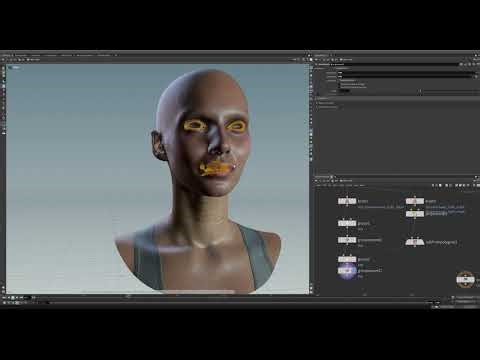Click the first dark text field in parameters
This screenshot has width=480, height=360.
point(407,72)
